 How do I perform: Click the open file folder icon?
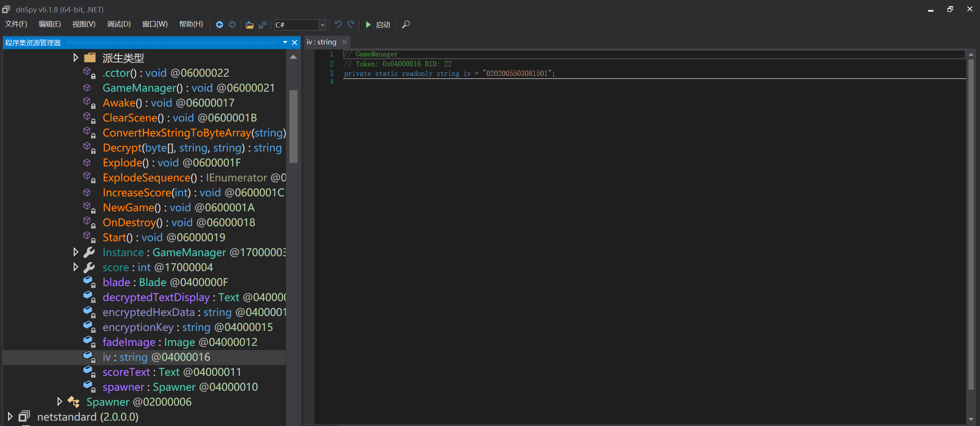(250, 25)
